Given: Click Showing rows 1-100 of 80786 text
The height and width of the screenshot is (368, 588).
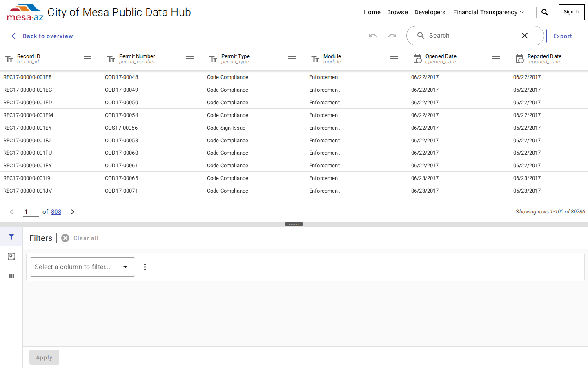Looking at the screenshot, I should pos(550,212).
